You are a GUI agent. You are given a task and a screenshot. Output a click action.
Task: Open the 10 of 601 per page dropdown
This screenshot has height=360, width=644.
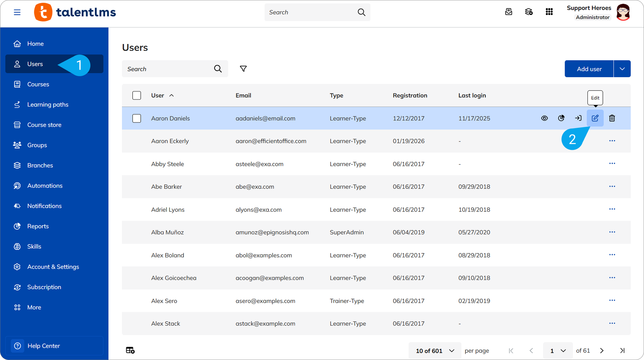coord(435,350)
